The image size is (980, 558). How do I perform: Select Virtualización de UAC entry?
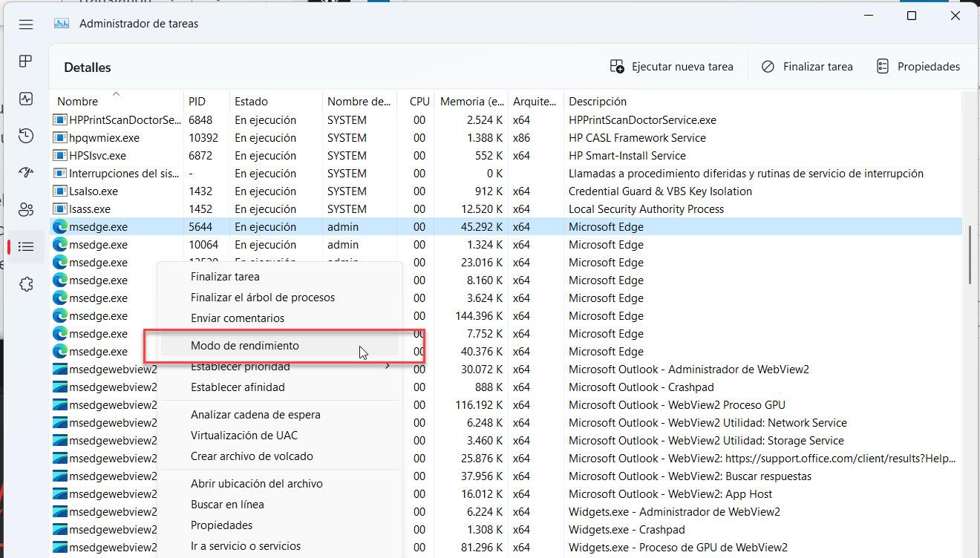(x=279, y=436)
